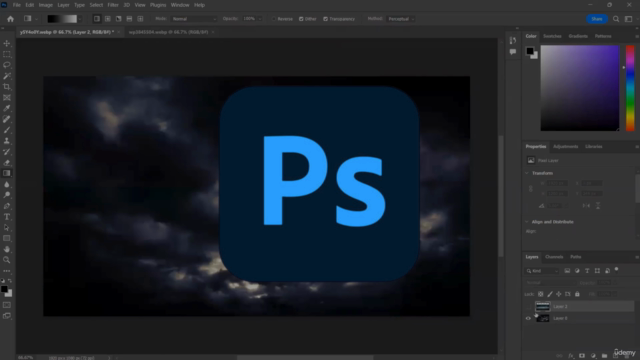Open the workspace switcher icon at top right
Screen dimensions: 640x360
pos(629,19)
